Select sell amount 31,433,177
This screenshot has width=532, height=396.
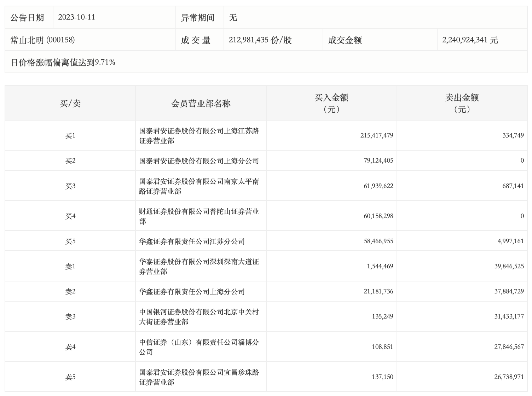[x=509, y=316]
